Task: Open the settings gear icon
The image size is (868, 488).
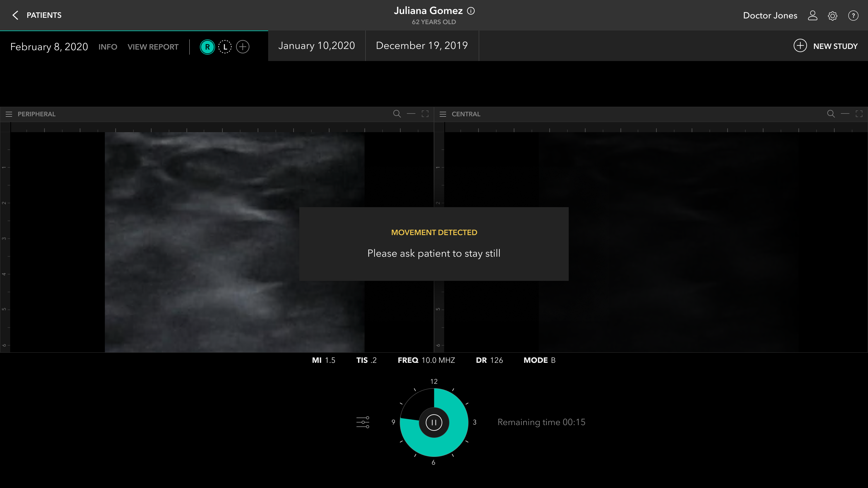Action: [832, 16]
